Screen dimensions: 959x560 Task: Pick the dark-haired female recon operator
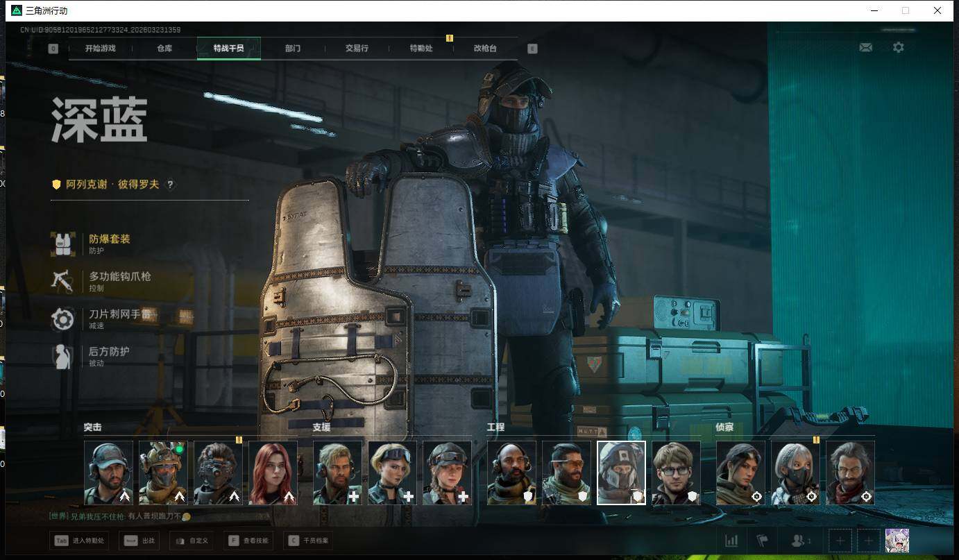pyautogui.click(x=740, y=473)
